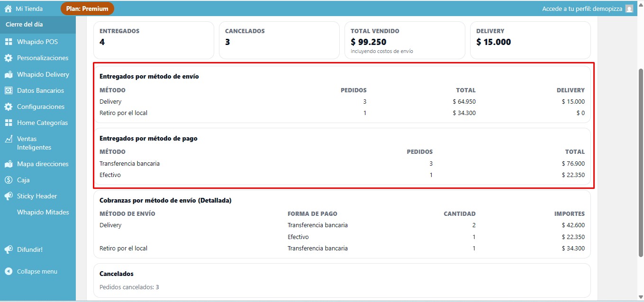Screen dimensions: 644x302
Task: Click the Home Categorías grid icon
Action: pyautogui.click(x=8, y=123)
